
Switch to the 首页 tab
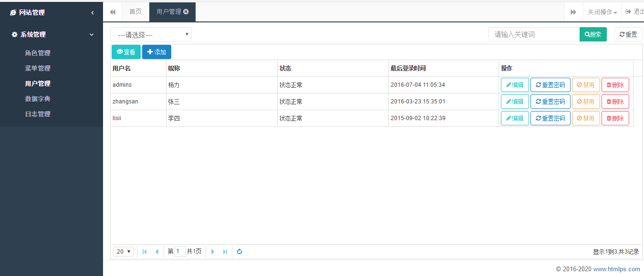point(135,12)
